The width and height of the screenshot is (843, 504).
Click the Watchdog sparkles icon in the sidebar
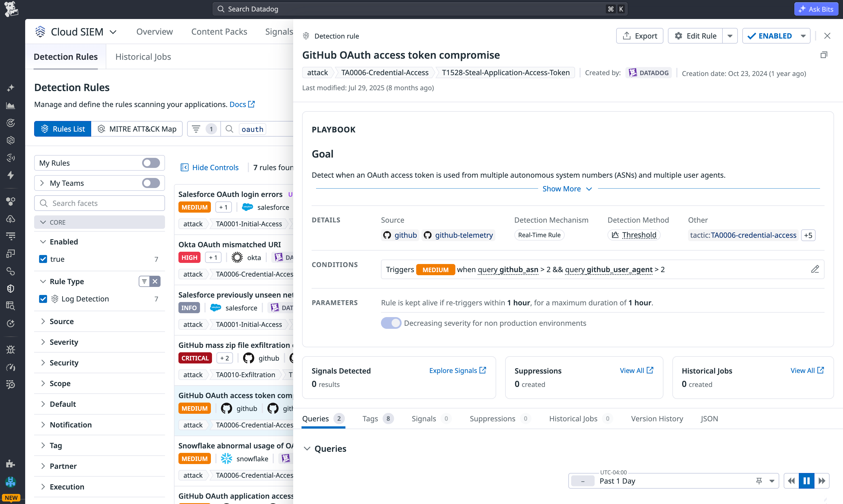point(11,89)
